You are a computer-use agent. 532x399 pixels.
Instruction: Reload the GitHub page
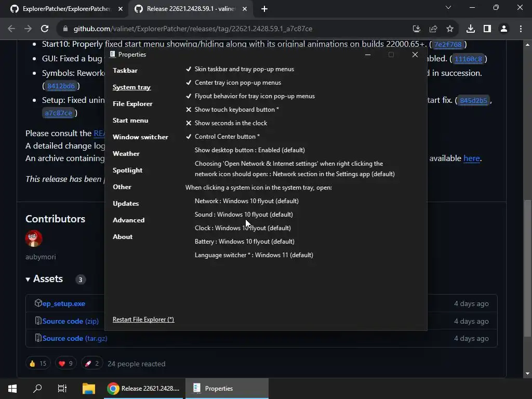(45, 29)
